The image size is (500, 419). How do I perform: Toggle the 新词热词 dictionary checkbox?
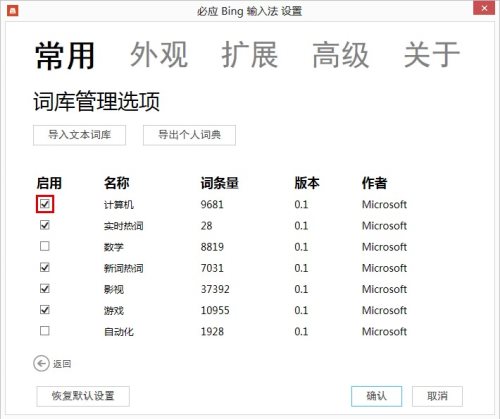[45, 267]
